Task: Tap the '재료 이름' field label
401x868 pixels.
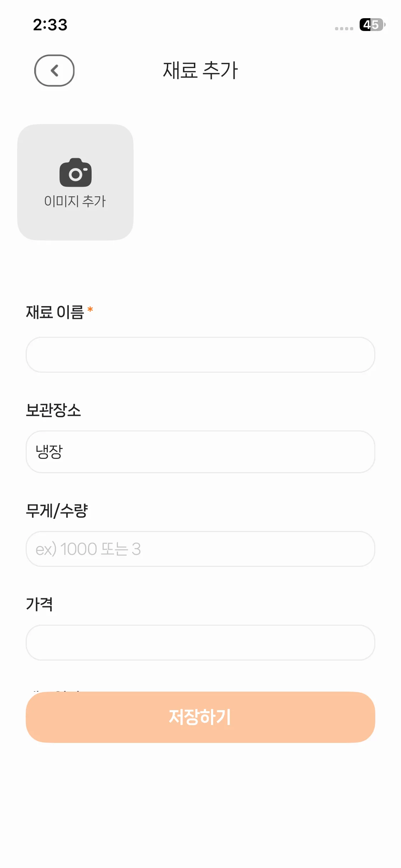Action: click(55, 312)
